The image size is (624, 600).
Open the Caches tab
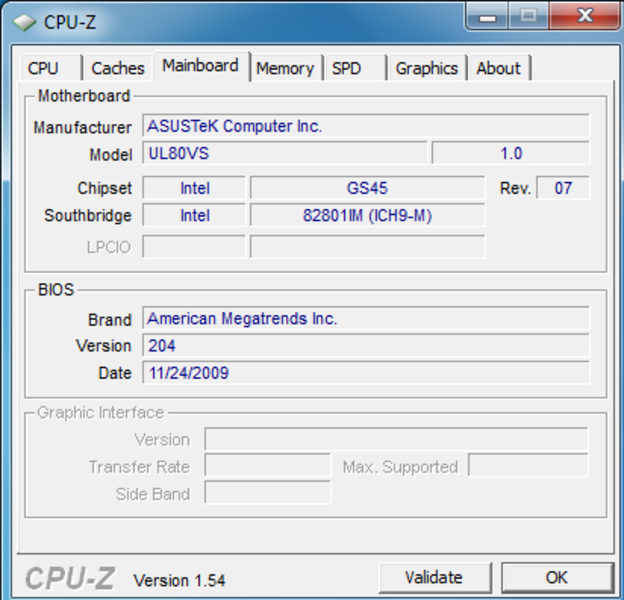[x=118, y=68]
